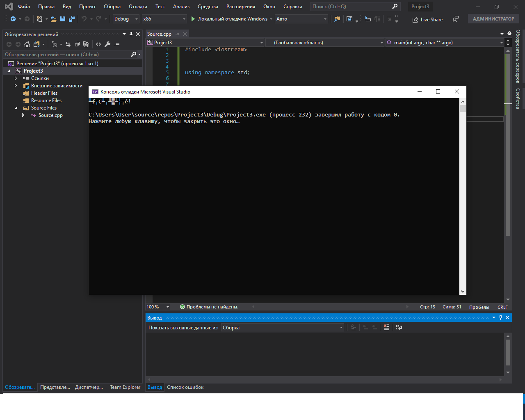Viewport: 525px width, 420px height.
Task: Click the Проблемы не найдены status indicator
Action: tap(209, 307)
